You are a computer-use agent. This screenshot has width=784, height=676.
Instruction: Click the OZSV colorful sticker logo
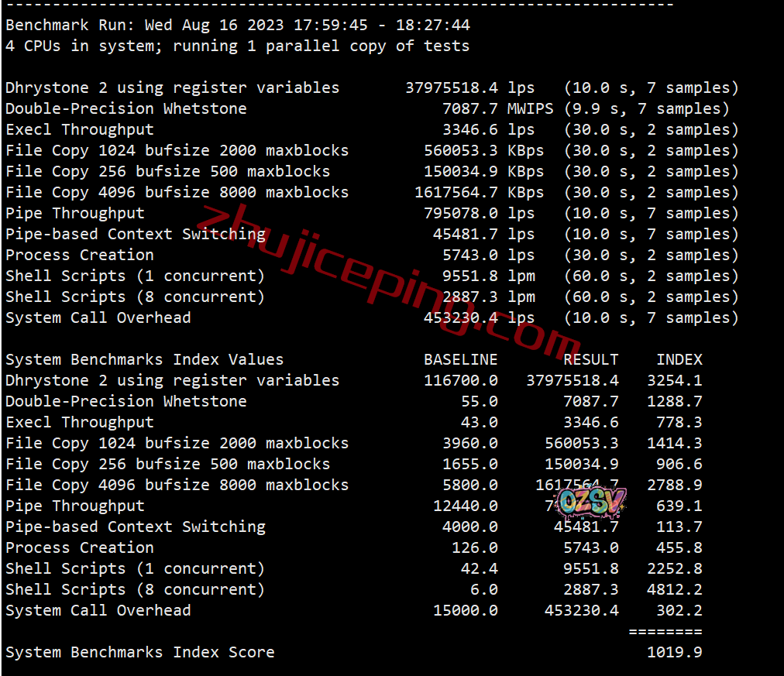pos(592,502)
